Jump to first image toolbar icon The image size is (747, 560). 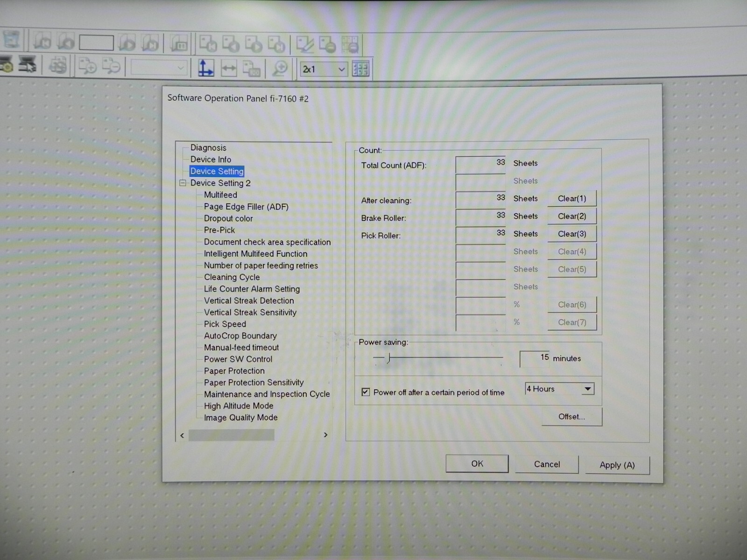[208, 43]
